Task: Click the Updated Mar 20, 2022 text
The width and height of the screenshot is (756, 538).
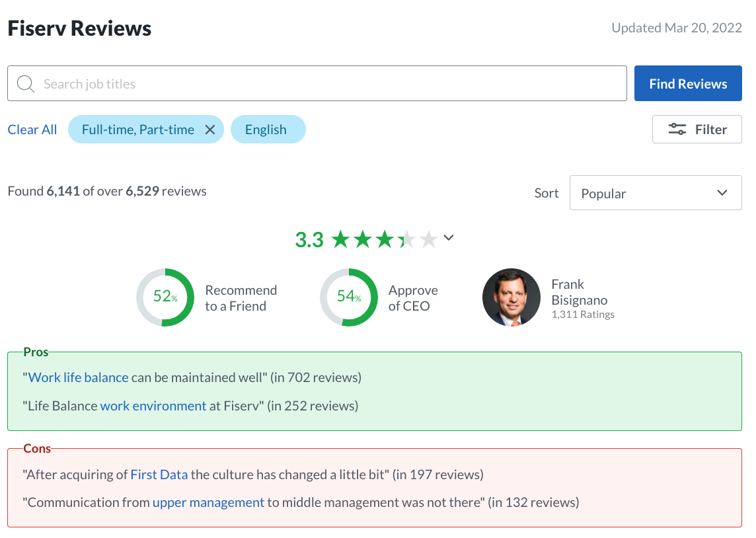Action: (677, 28)
